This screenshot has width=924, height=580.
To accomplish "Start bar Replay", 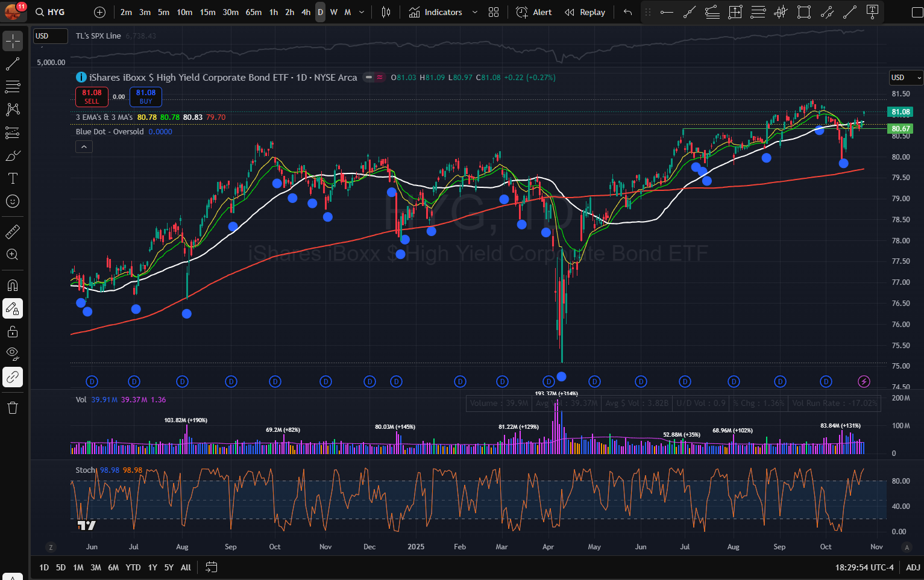I will 585,12.
